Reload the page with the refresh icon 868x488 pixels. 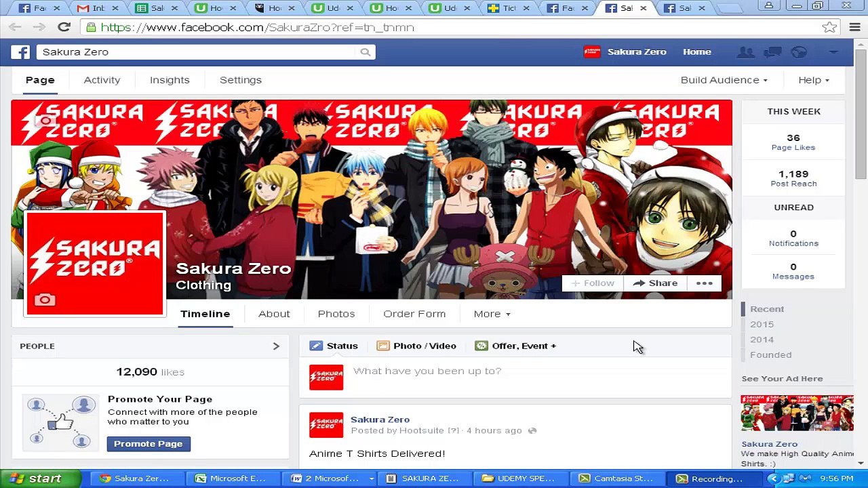[x=64, y=27]
